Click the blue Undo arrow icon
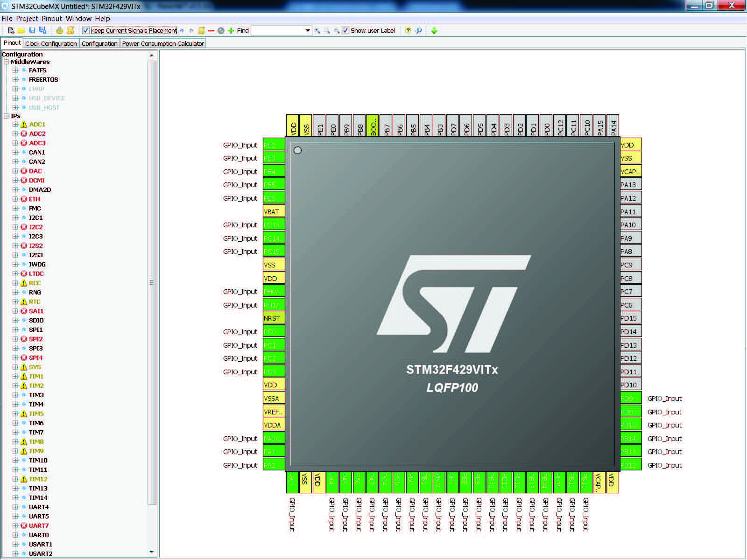Screen dimensions: 747x560 [x=182, y=31]
